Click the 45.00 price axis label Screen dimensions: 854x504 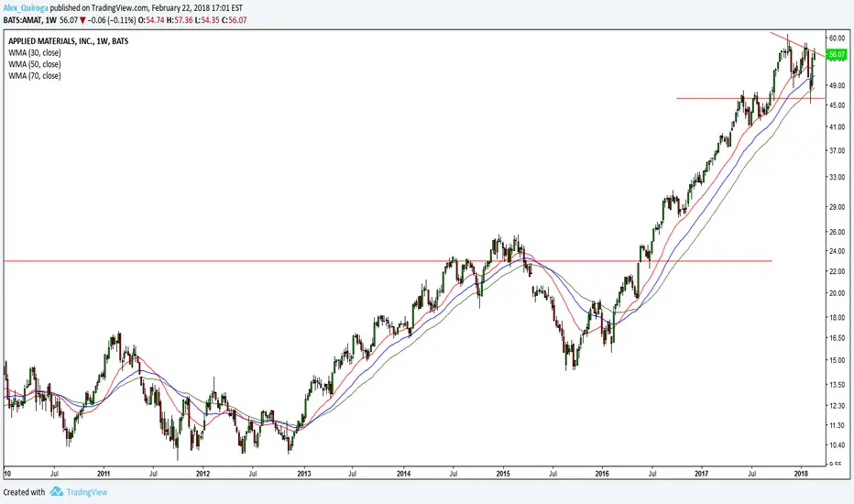coord(836,105)
